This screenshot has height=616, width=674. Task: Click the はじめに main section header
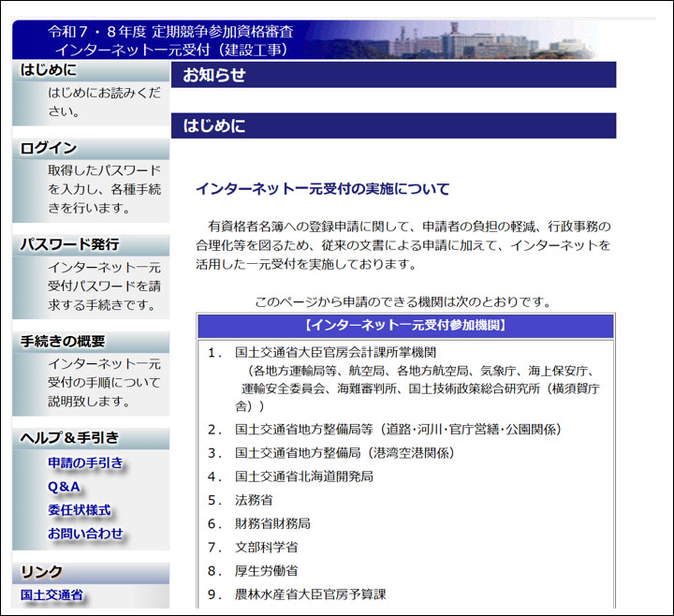[393, 125]
